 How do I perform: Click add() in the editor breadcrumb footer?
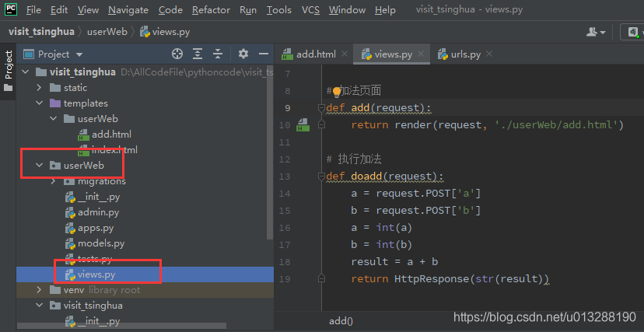[x=341, y=321]
